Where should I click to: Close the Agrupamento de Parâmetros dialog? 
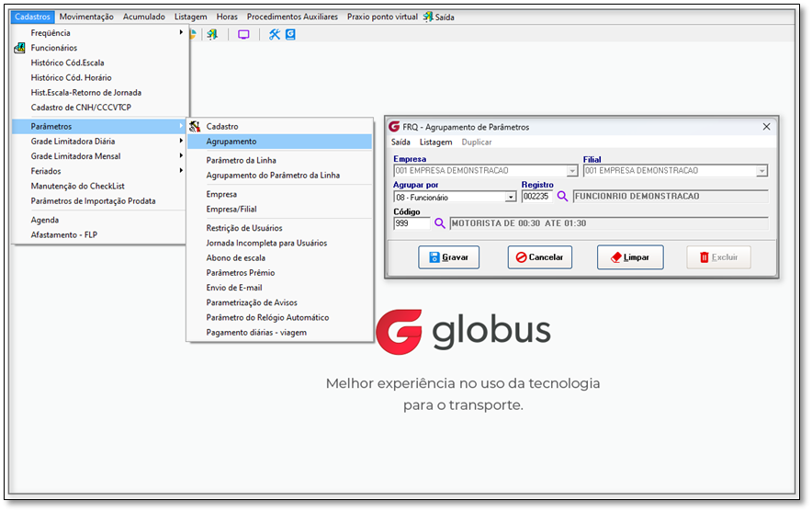point(766,127)
